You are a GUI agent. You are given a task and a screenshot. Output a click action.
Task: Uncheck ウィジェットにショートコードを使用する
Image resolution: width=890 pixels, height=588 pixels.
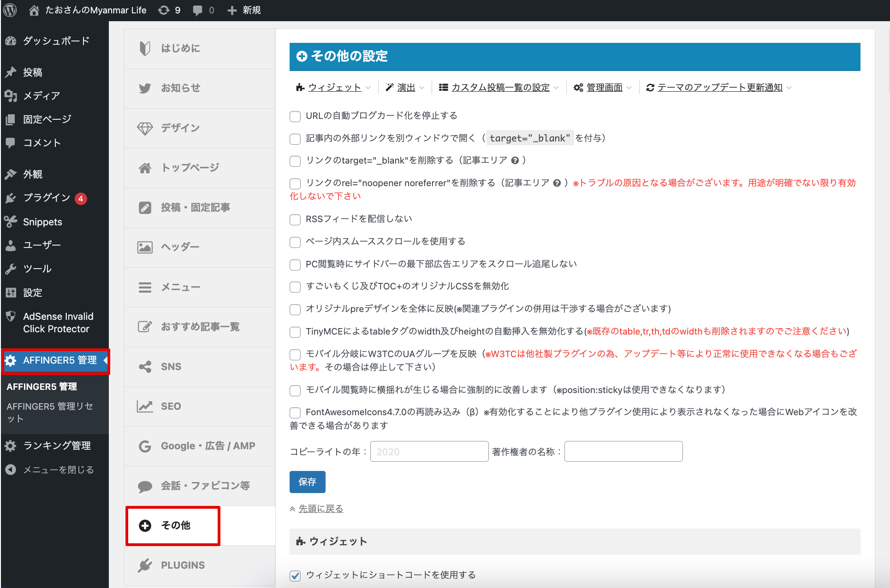coord(295,575)
